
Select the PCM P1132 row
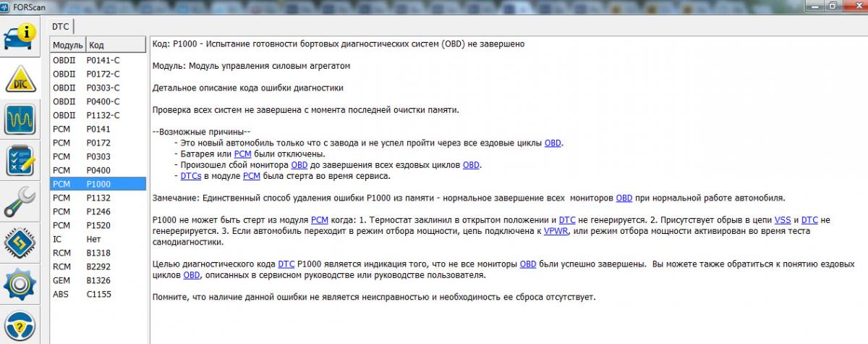tap(98, 198)
